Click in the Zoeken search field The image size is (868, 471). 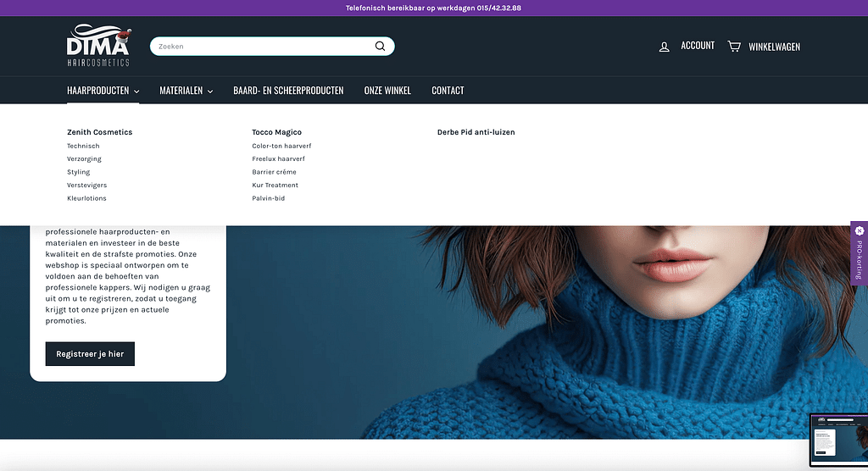click(x=259, y=47)
